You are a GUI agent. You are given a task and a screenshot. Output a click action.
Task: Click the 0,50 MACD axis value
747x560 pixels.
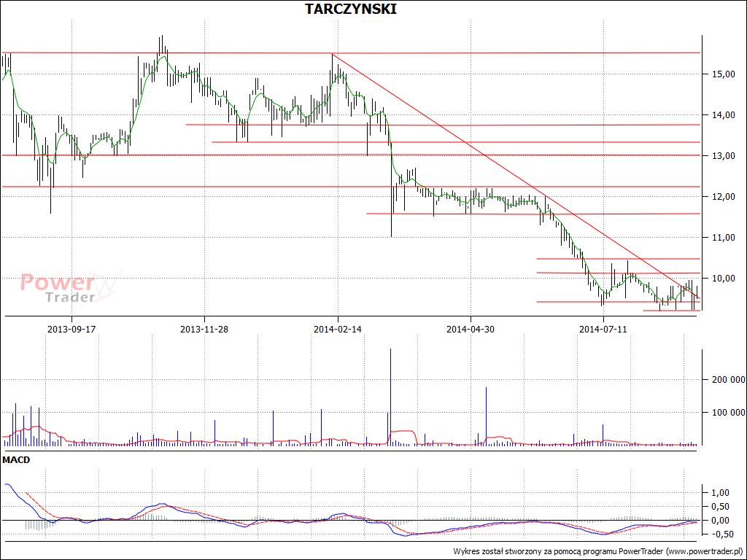tap(720, 507)
